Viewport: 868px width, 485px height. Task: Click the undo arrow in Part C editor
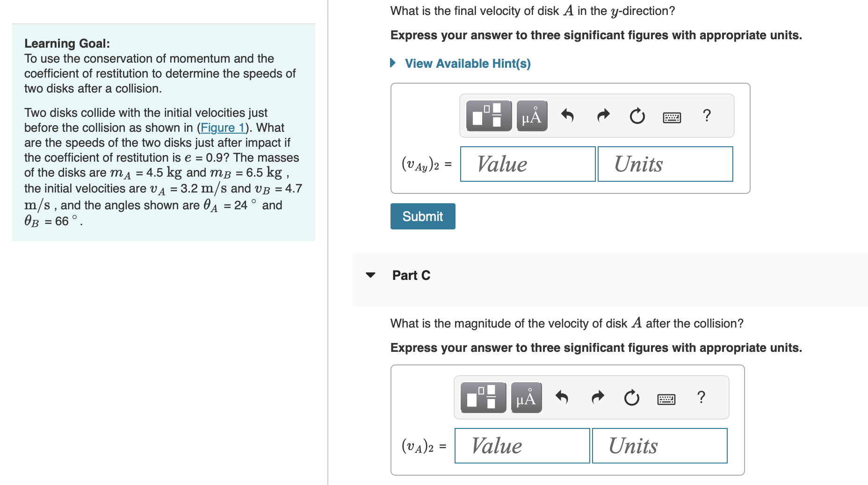click(563, 397)
